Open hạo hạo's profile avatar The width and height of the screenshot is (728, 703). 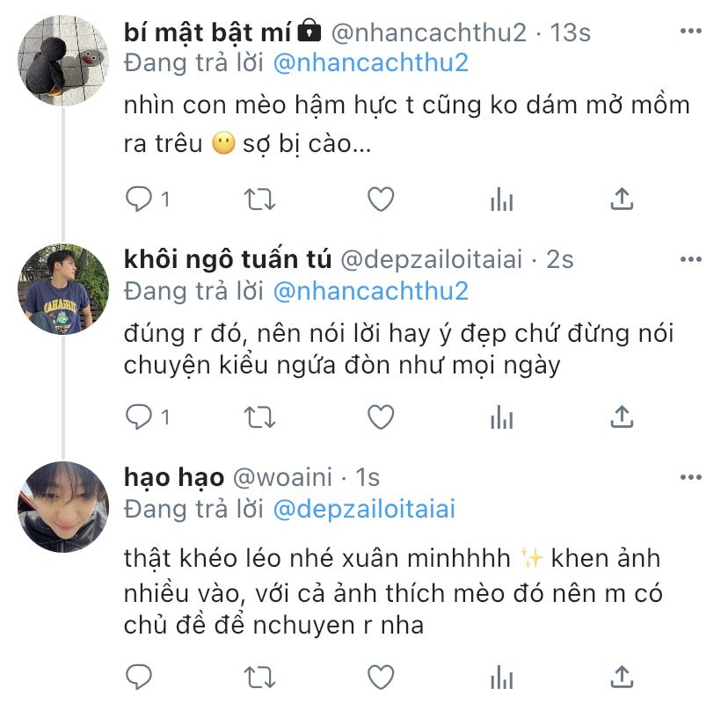[63, 507]
